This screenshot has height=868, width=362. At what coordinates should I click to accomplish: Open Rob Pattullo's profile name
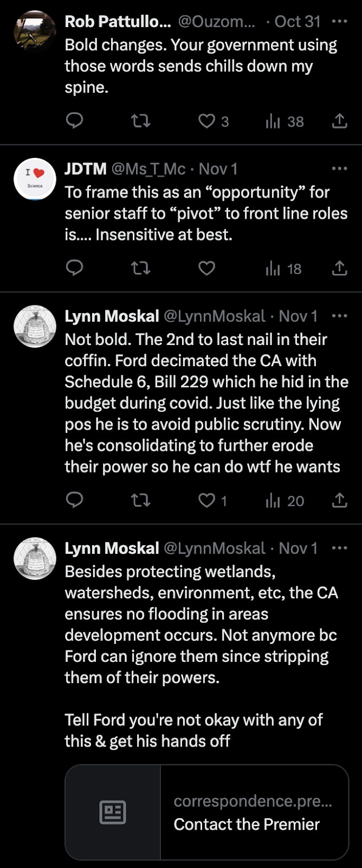tap(118, 22)
